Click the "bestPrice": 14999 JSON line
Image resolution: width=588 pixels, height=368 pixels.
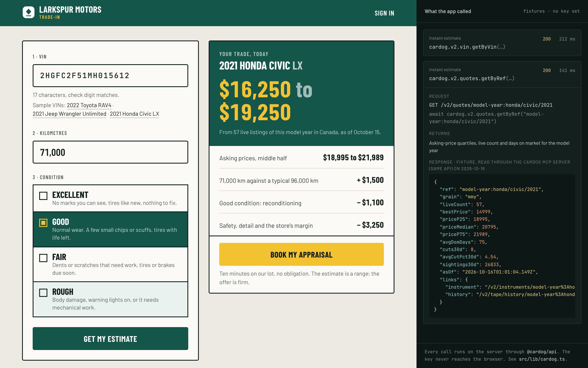point(466,212)
